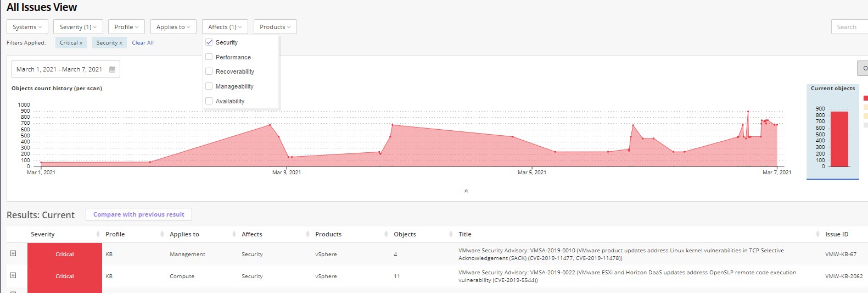This screenshot has width=868, height=293.
Task: Expand the VMW-KB-2062 issue row
Action: pos(13,275)
